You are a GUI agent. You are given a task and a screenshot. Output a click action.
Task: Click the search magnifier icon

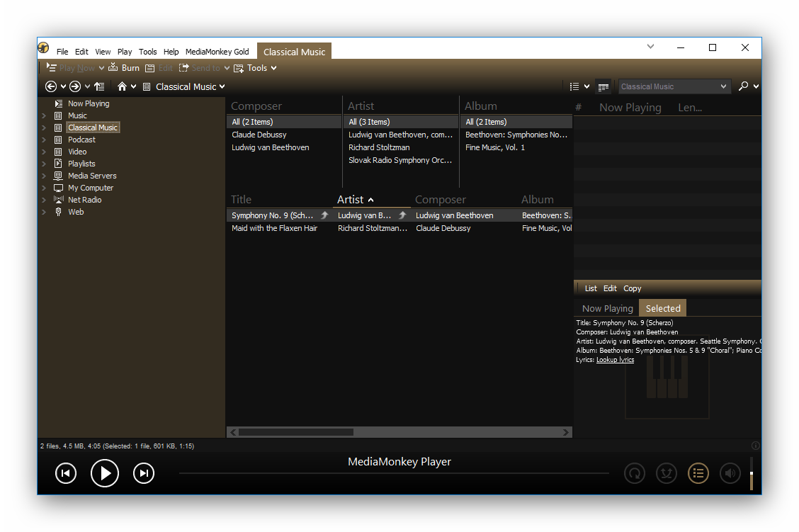click(x=744, y=86)
